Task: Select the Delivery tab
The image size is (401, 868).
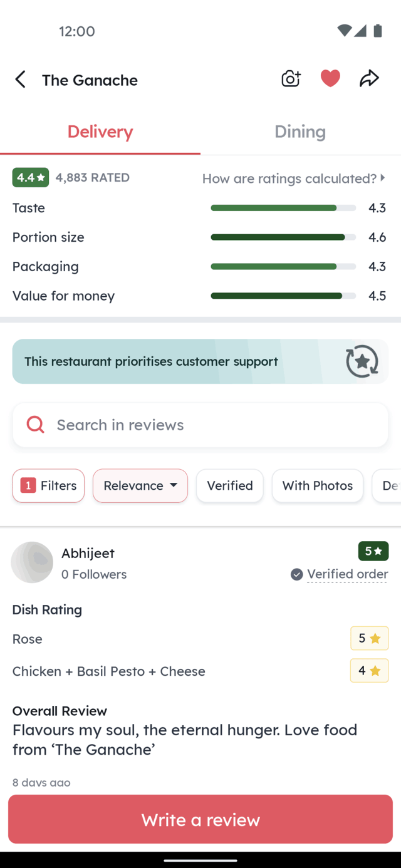Action: click(x=100, y=132)
